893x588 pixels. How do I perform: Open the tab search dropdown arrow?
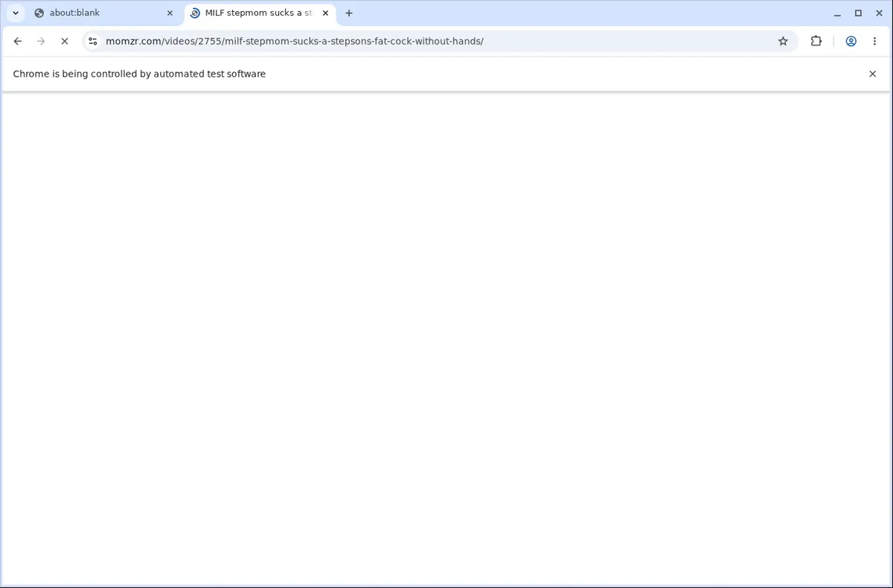[16, 13]
